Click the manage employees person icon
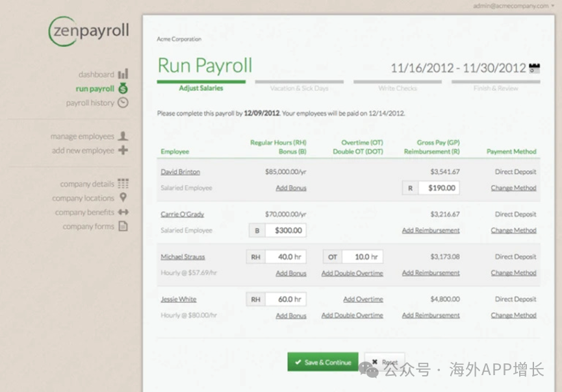The width and height of the screenshot is (562, 392). (x=123, y=136)
